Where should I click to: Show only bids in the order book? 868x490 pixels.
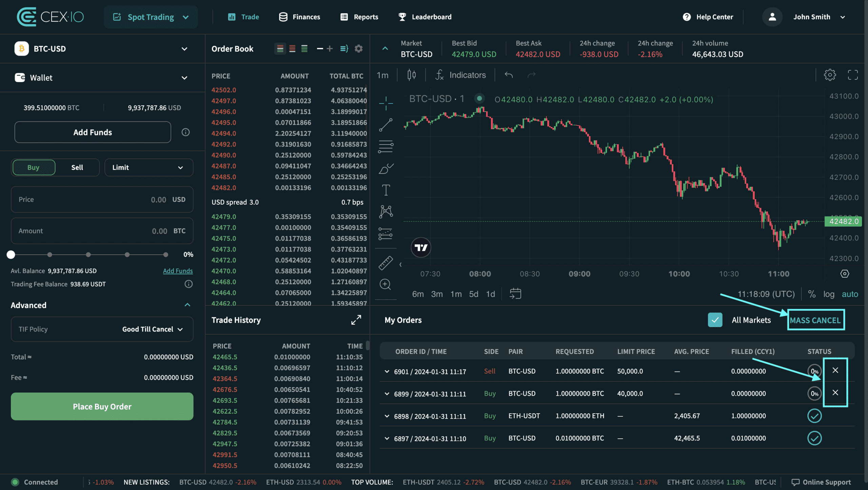tap(304, 49)
